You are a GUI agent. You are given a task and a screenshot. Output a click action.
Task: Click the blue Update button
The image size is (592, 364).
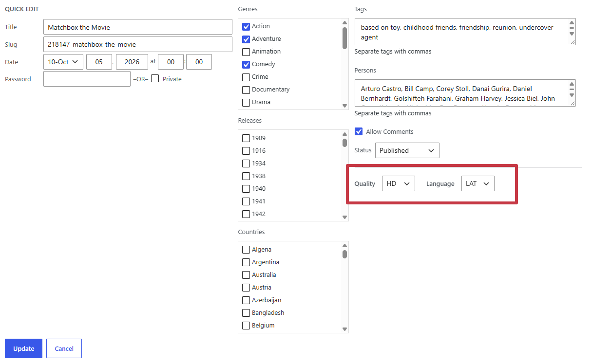[x=23, y=348]
